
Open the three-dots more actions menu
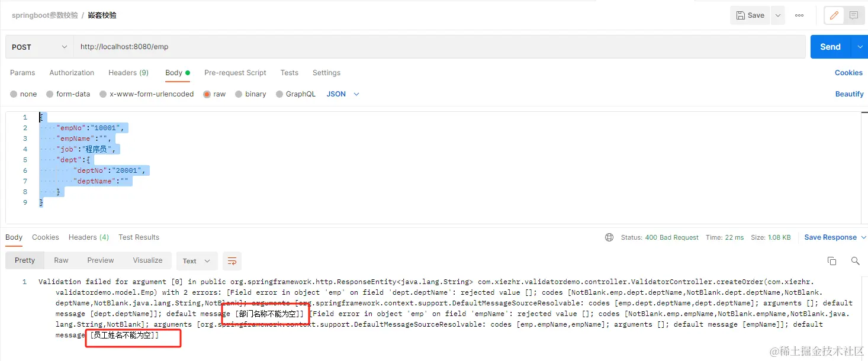799,15
